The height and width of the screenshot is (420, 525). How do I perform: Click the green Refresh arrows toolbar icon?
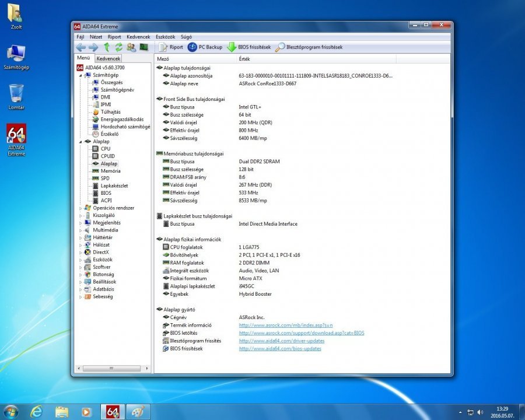[119, 47]
